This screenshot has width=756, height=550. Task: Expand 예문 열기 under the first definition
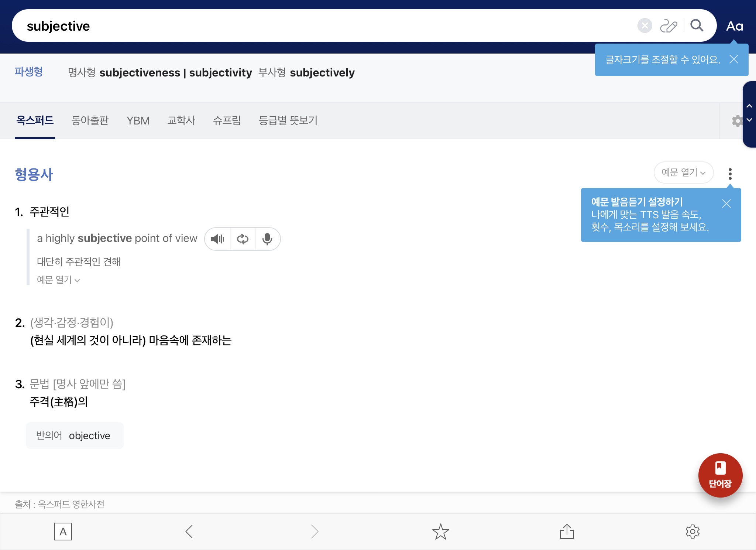(58, 280)
